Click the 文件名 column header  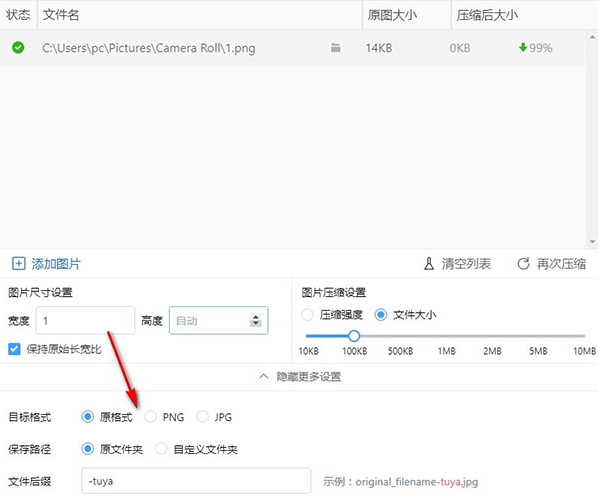(61, 15)
